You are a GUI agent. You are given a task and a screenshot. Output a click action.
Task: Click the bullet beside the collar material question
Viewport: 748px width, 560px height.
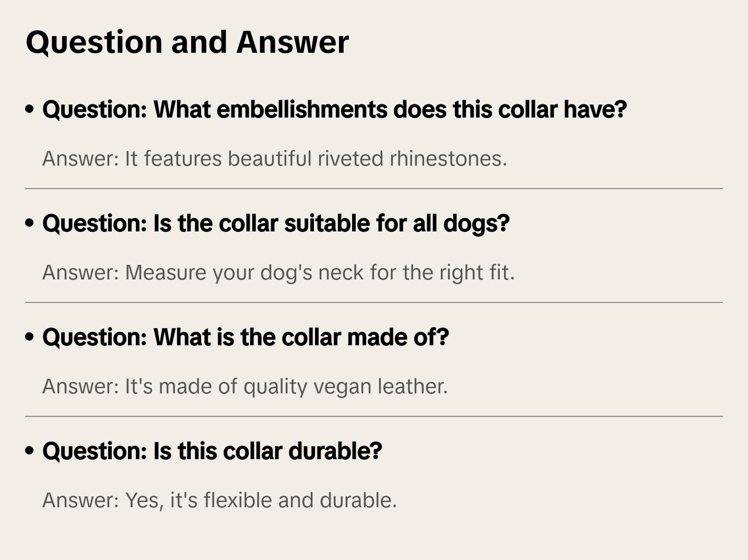click(x=30, y=337)
